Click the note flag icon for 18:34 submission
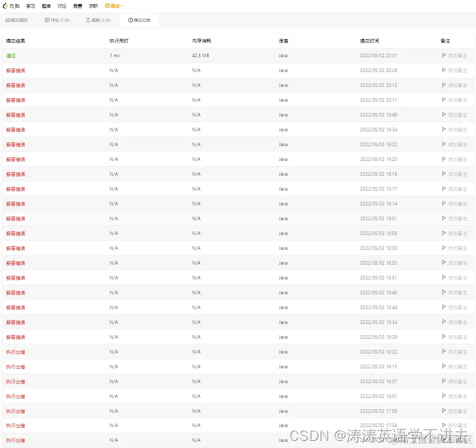This screenshot has width=476, height=448. 444,322
